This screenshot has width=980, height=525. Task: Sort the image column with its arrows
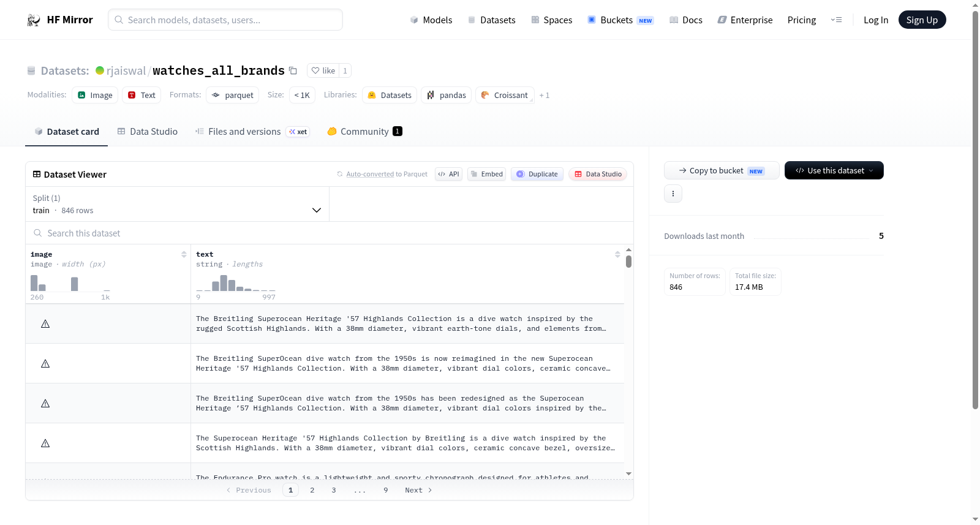[184, 254]
